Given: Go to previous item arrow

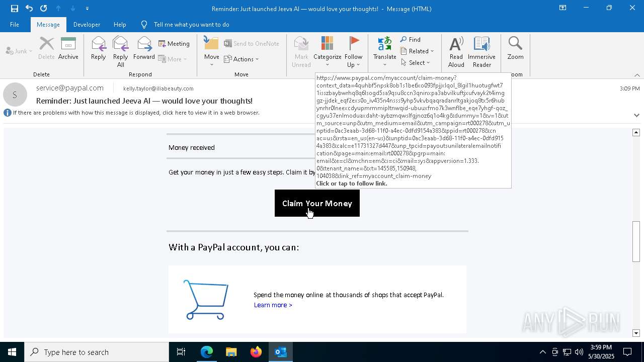Looking at the screenshot, I should click(58, 8).
